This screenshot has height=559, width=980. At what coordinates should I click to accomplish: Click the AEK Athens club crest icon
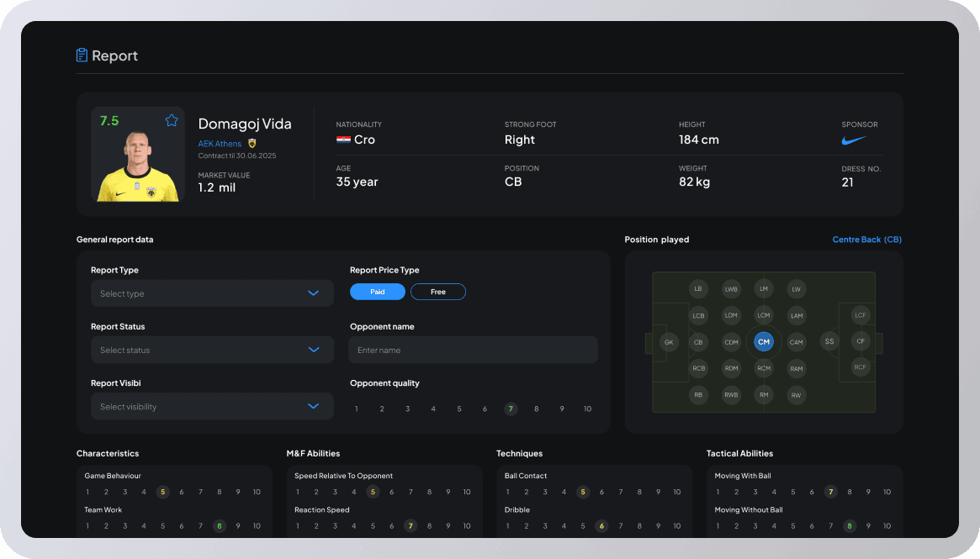[x=252, y=144]
